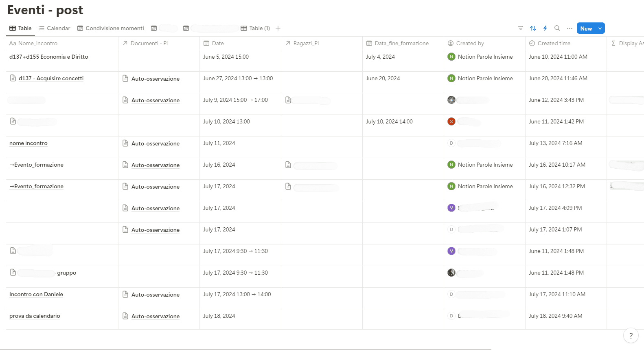
Task: Switch to the Calendar view tab
Action: pyautogui.click(x=54, y=28)
